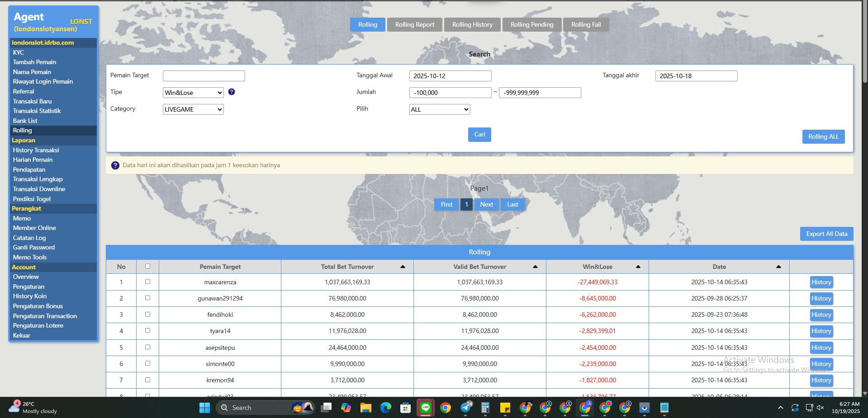Open Transaksi Statistik in sidebar
Image resolution: width=868 pixels, height=418 pixels.
coord(37,111)
